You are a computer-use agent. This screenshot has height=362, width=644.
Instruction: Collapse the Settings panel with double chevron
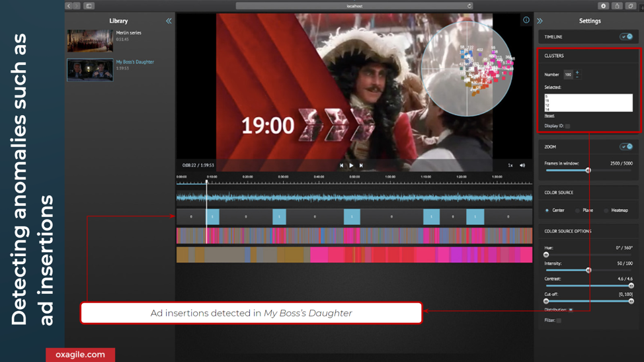[x=540, y=21]
